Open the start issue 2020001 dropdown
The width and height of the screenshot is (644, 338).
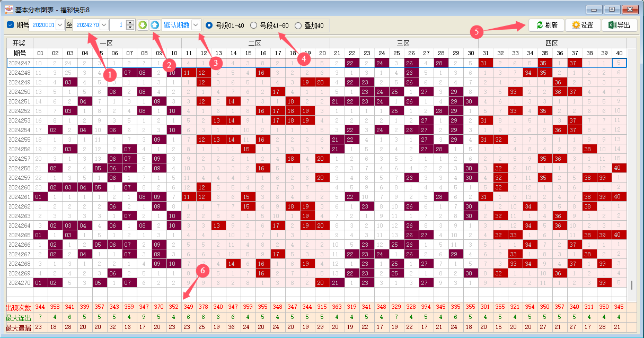click(60, 25)
